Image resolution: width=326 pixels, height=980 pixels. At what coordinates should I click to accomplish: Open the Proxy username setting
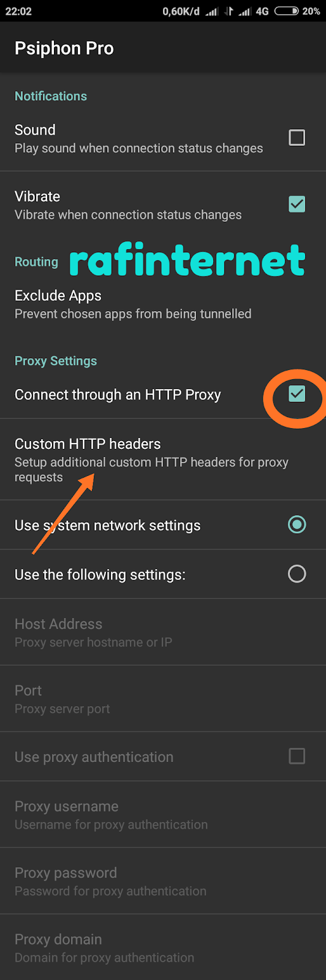[163, 815]
